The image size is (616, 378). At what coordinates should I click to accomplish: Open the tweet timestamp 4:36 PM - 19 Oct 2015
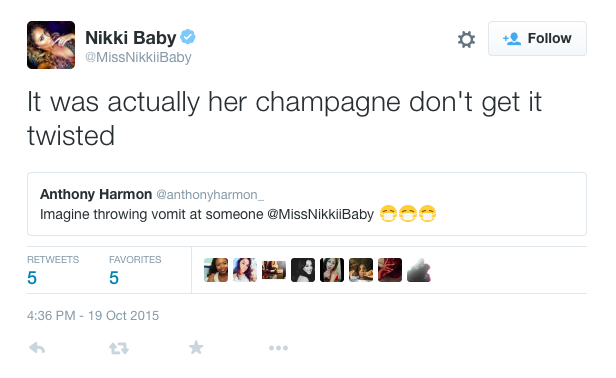click(x=93, y=316)
